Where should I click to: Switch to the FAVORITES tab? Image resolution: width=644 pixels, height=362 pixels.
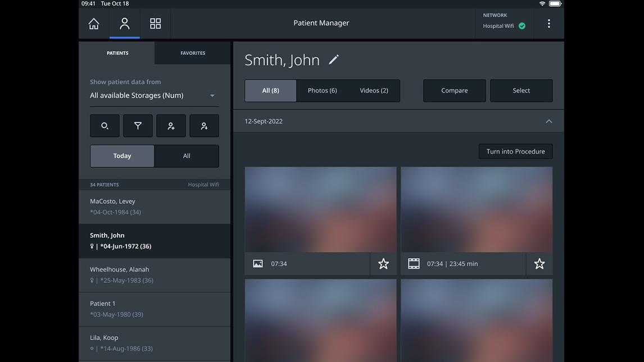tap(193, 53)
